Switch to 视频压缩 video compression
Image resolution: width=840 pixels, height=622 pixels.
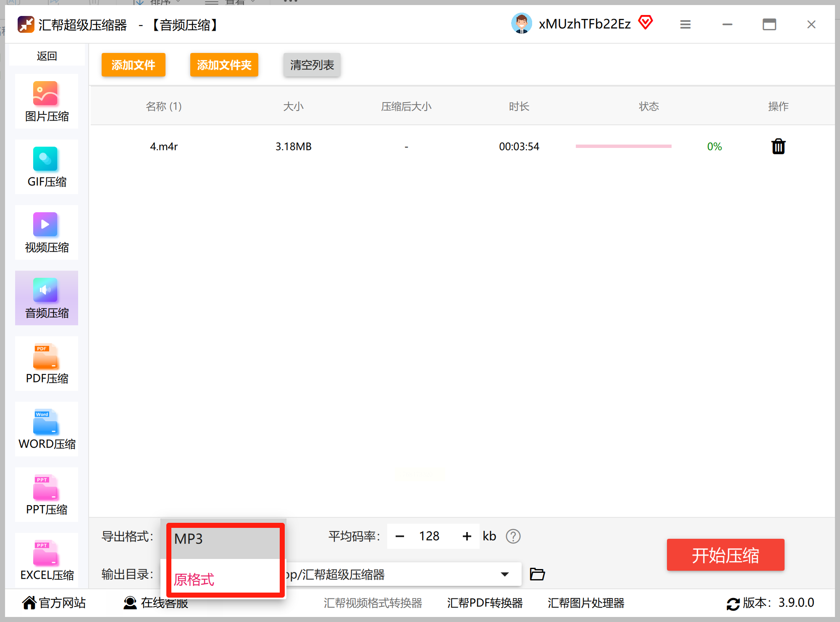47,232
